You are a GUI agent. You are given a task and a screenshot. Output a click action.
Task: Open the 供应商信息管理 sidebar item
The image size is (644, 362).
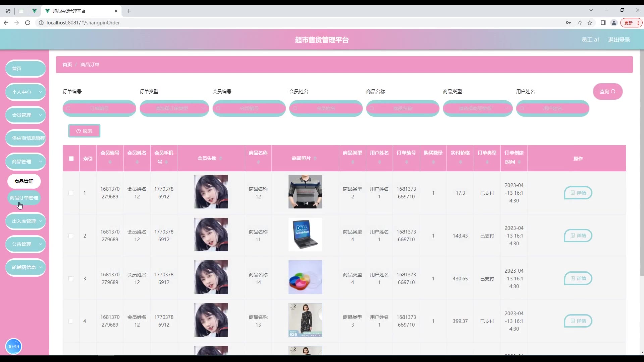(x=25, y=138)
